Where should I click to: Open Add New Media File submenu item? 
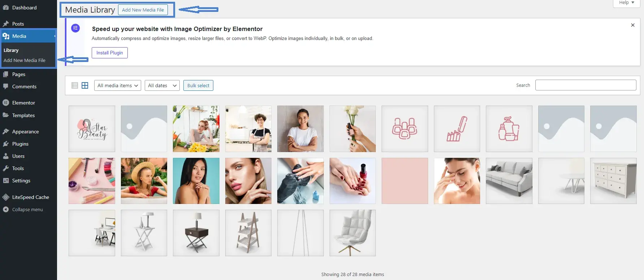pos(25,60)
